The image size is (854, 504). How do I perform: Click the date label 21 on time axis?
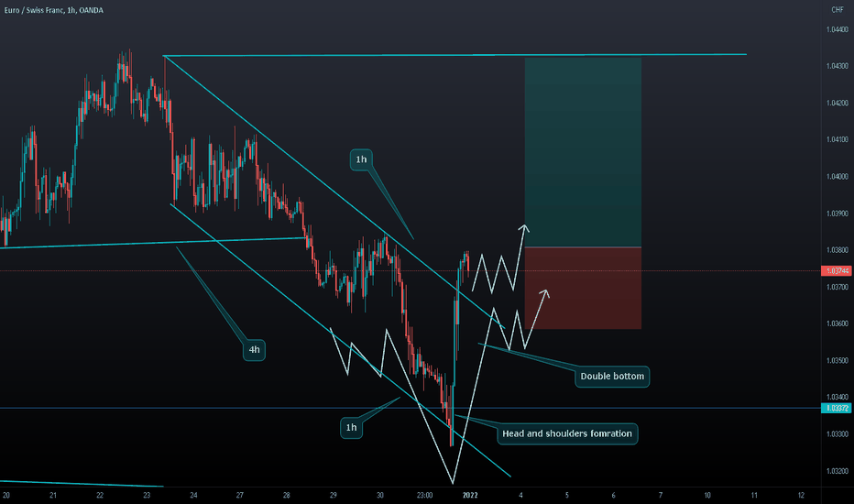tap(53, 495)
